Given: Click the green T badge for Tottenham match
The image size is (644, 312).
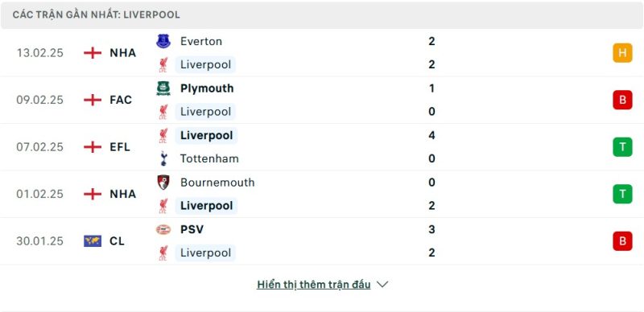Looking at the screenshot, I should (x=622, y=147).
